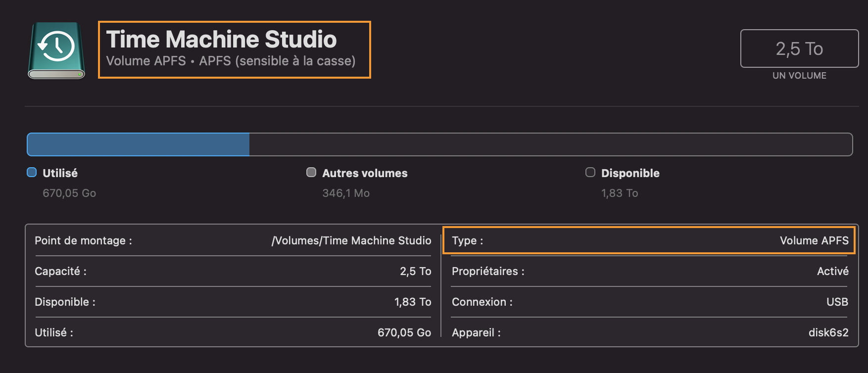Click the Time Machine drive icon

pos(56,50)
